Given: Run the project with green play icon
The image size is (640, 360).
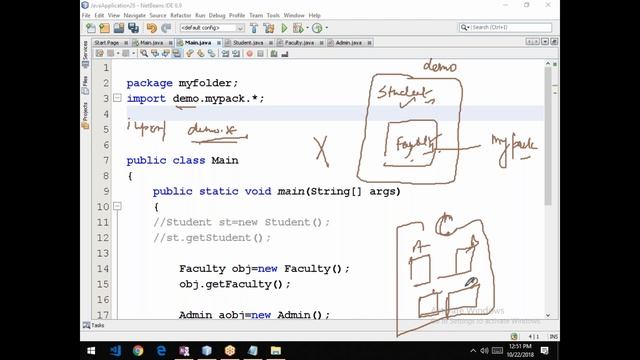Looking at the screenshot, I should tap(284, 28).
